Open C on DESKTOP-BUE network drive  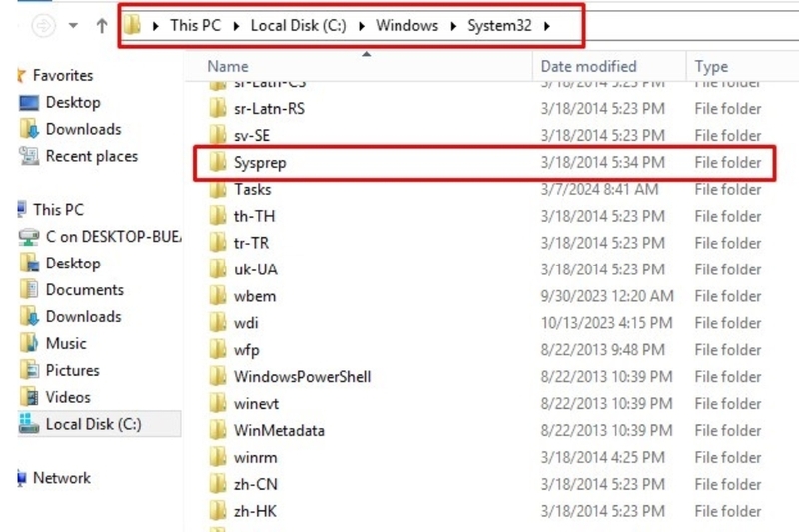click(x=113, y=237)
